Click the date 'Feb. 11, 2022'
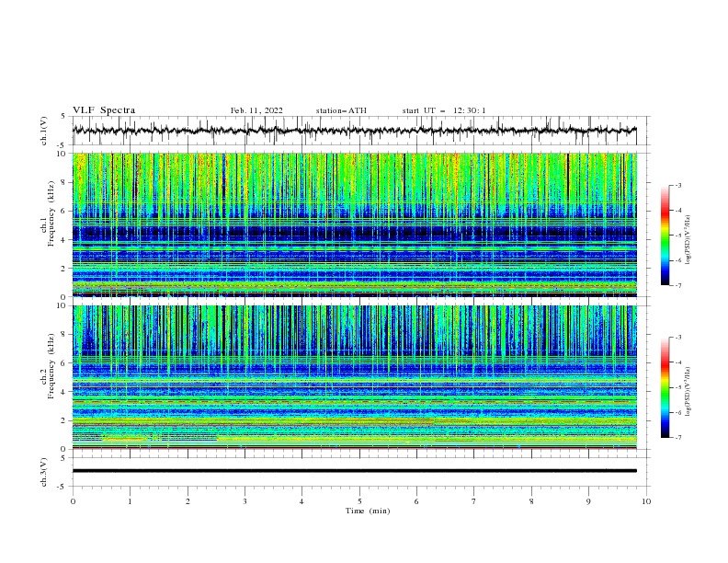 (256, 110)
